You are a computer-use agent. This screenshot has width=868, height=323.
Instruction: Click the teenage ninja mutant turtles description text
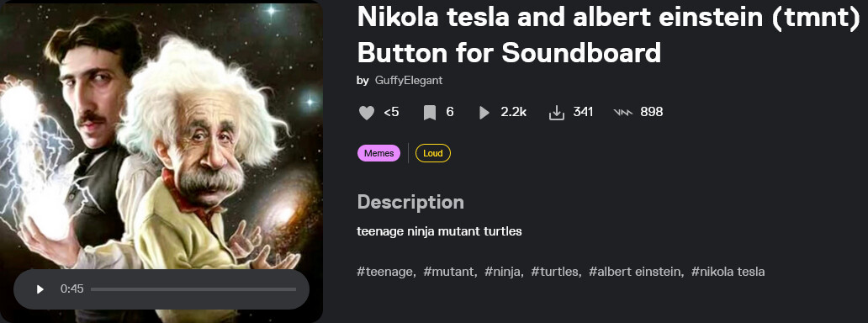440,231
